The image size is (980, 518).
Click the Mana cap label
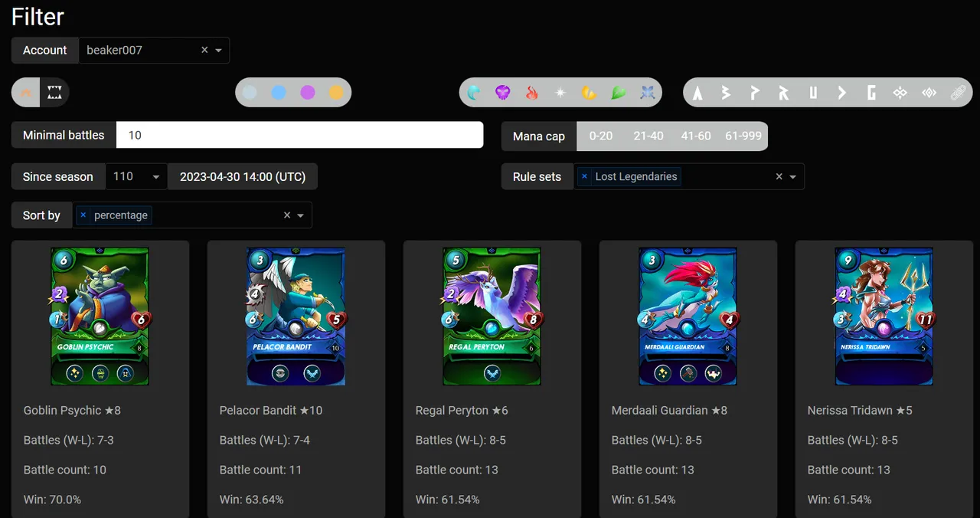coord(539,136)
